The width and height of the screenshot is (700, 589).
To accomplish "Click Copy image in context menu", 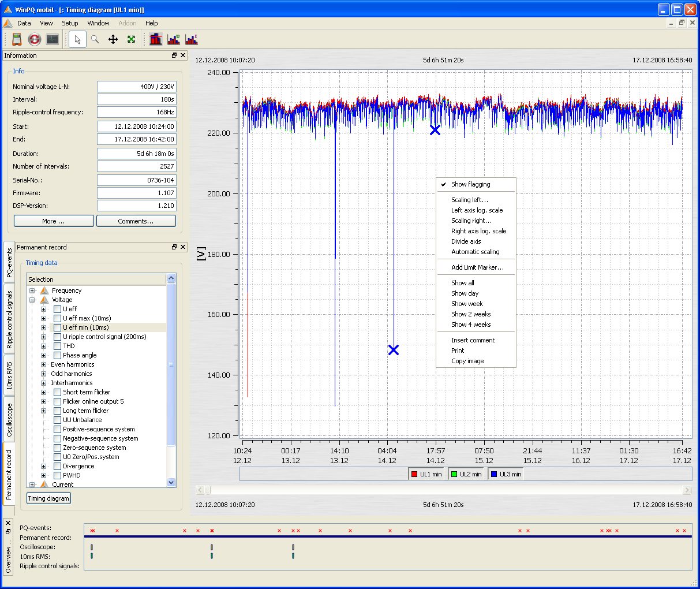I will [x=467, y=361].
